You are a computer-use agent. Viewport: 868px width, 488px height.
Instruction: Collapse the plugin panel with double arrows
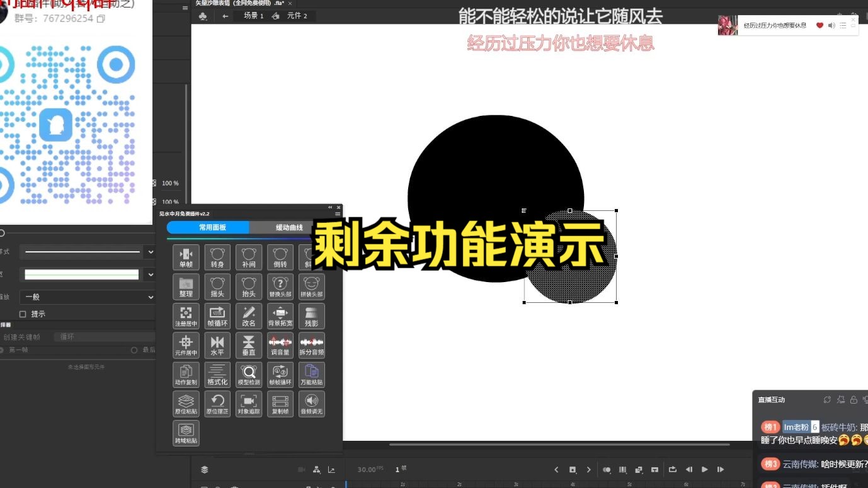(x=330, y=207)
